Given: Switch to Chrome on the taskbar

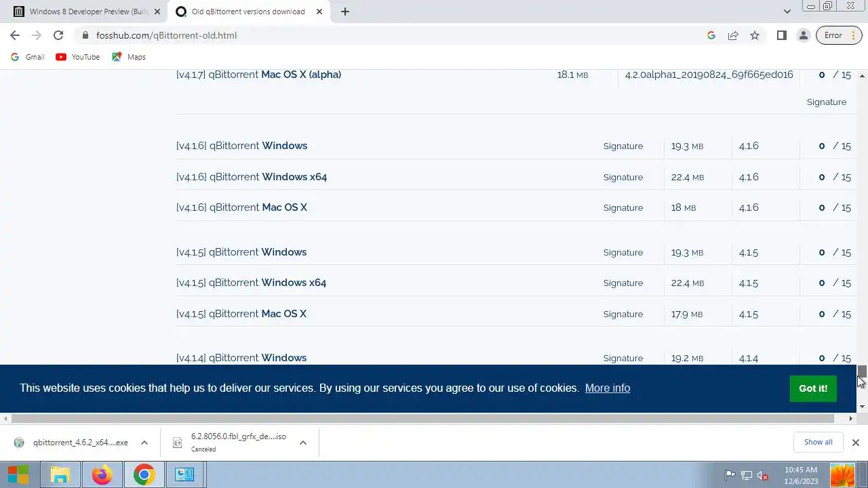Looking at the screenshot, I should click(x=144, y=474).
